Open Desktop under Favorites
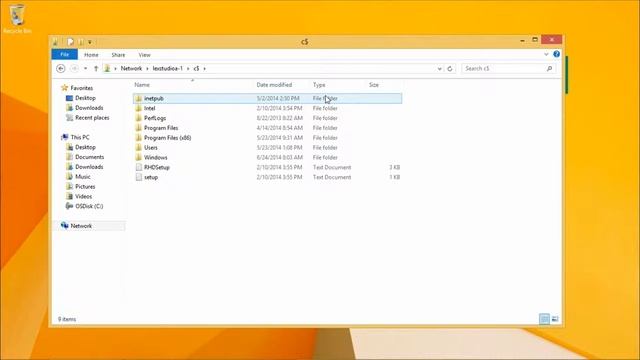Viewport: 640px width, 360px height. point(85,98)
